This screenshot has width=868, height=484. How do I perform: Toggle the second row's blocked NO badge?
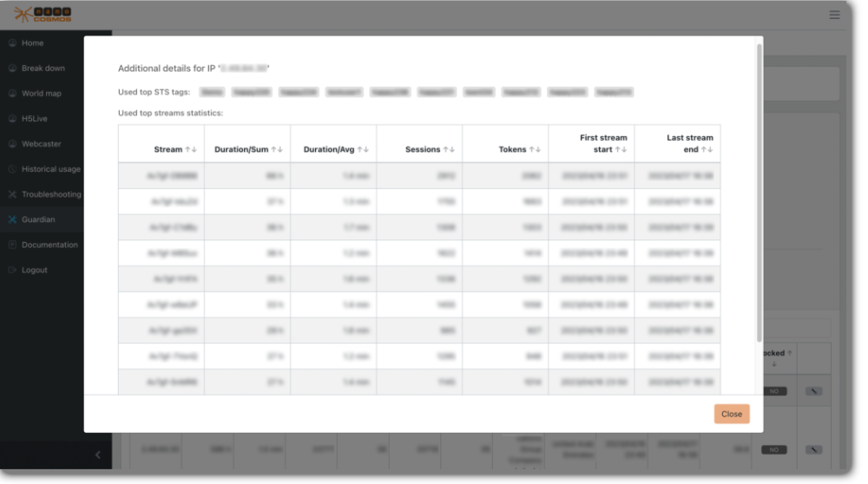(773, 449)
